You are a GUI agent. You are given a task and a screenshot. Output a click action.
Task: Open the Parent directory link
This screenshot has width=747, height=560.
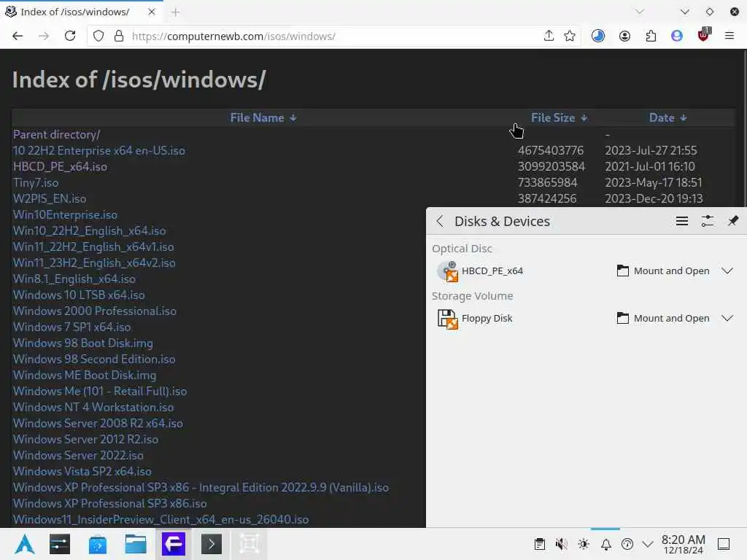pos(56,135)
